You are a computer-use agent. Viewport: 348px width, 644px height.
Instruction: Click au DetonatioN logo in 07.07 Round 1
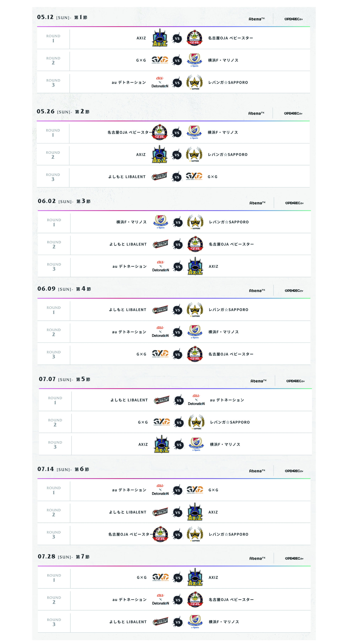(x=196, y=400)
